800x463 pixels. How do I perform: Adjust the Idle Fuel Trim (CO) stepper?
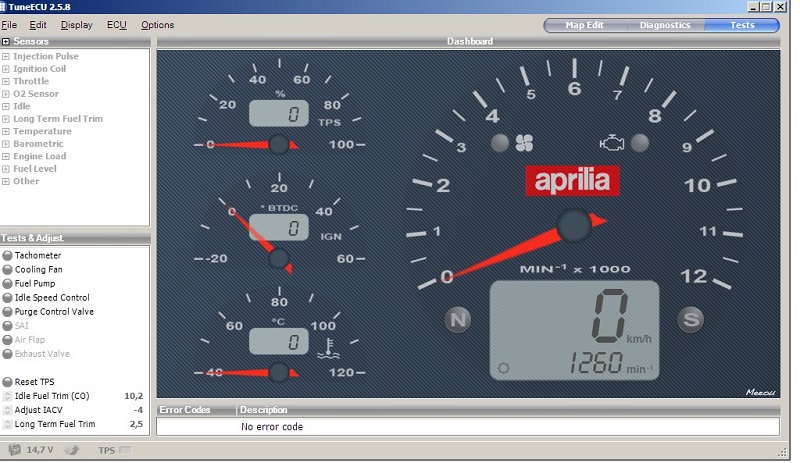click(x=7, y=396)
